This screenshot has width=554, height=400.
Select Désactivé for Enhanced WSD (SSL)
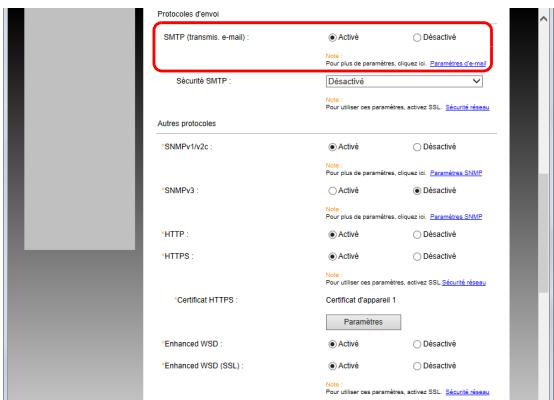point(417,366)
